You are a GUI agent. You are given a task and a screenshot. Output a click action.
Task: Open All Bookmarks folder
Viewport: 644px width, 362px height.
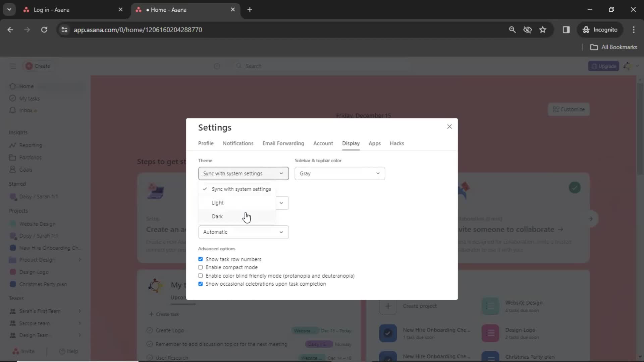[x=613, y=47]
